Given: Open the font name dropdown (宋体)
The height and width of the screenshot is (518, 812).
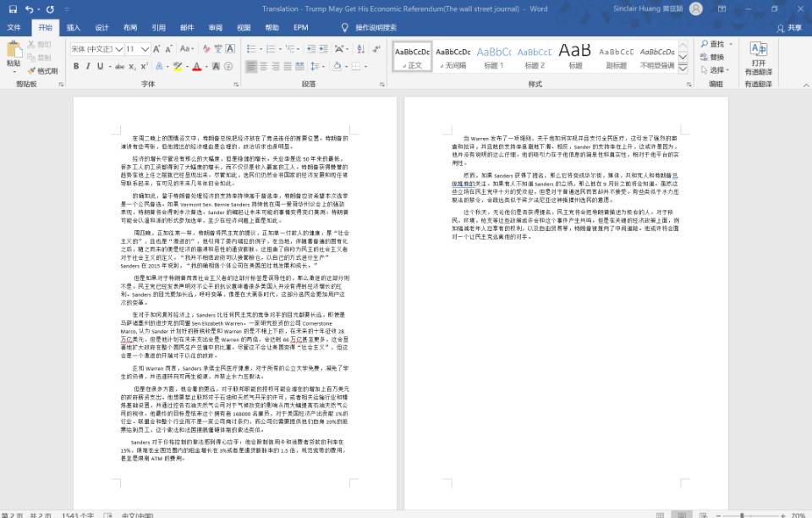Looking at the screenshot, I should pos(119,49).
